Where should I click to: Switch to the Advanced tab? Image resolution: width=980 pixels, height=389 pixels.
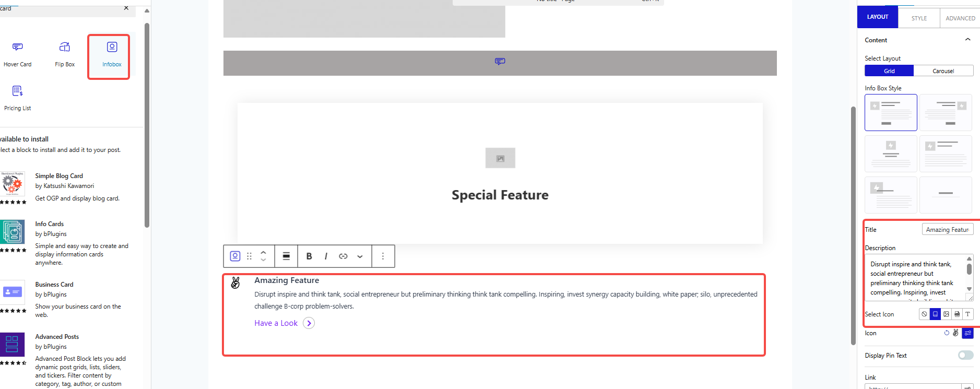click(x=960, y=18)
